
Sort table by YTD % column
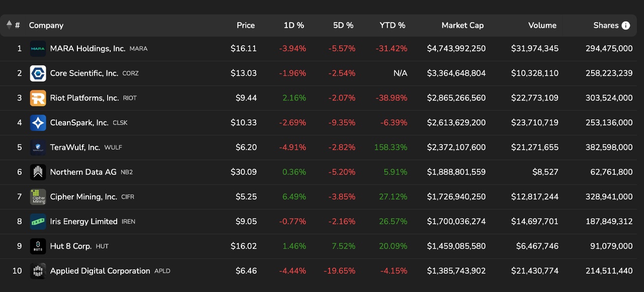click(392, 26)
